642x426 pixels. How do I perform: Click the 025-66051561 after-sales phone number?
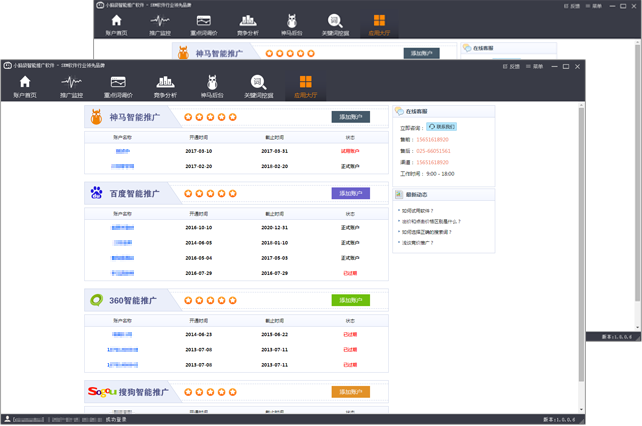[433, 151]
